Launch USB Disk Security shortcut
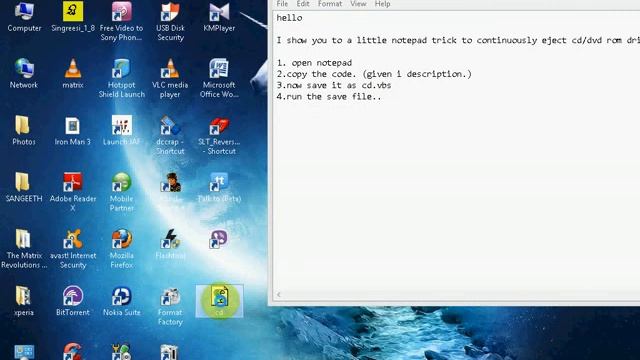 (x=170, y=21)
